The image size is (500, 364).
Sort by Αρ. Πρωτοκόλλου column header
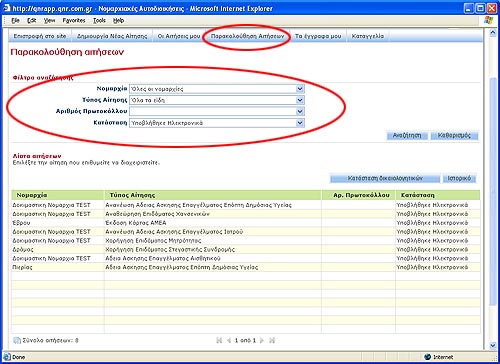pos(358,195)
